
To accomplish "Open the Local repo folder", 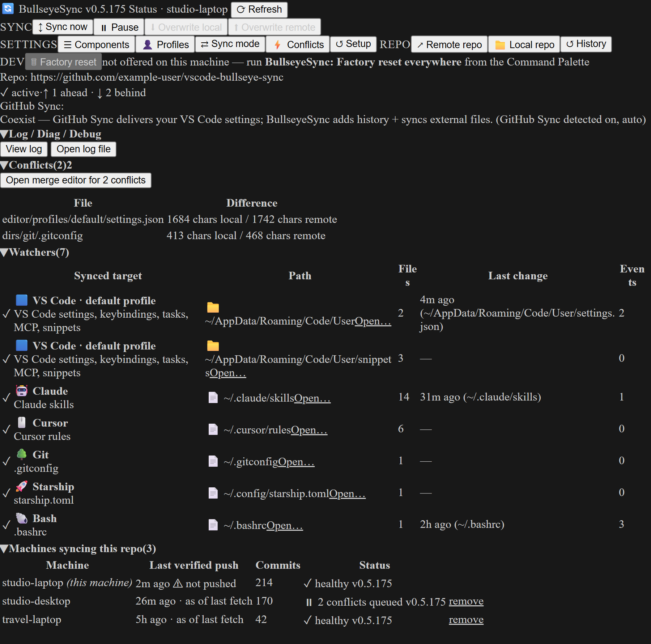I will (524, 45).
